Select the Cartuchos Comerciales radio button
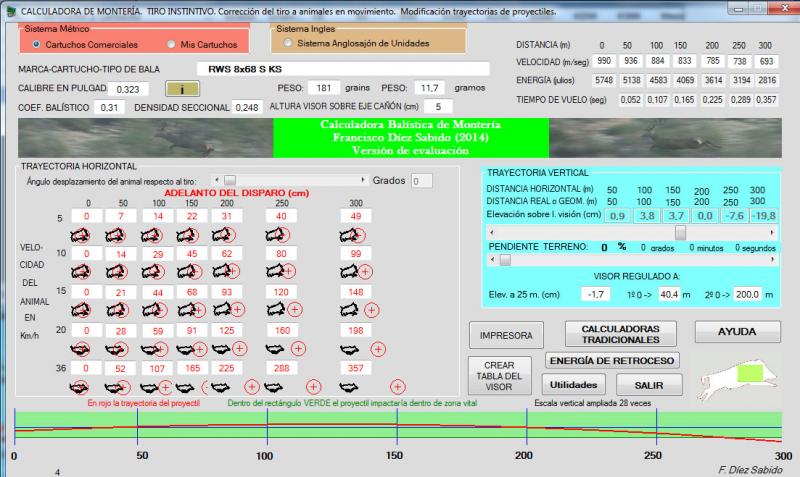This screenshot has height=477, width=800. pyautogui.click(x=37, y=45)
